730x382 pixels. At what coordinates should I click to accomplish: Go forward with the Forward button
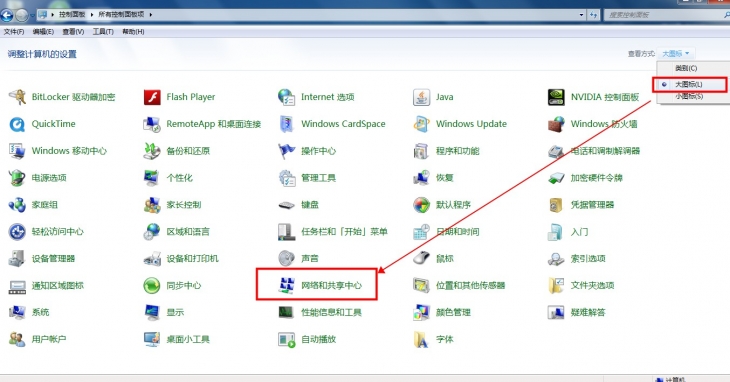click(x=21, y=15)
